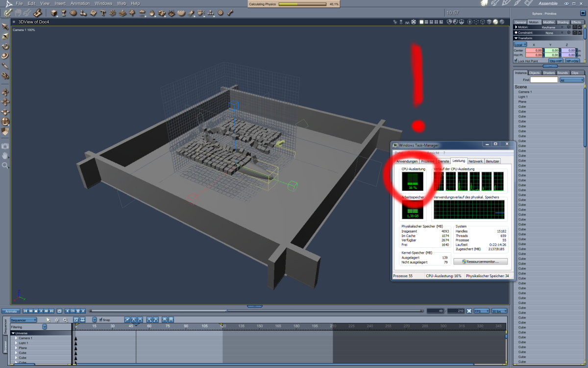Image resolution: width=588 pixels, height=368 pixels.
Task: Click Ressourcenmonitor button in Task-Manager
Action: [x=480, y=262]
